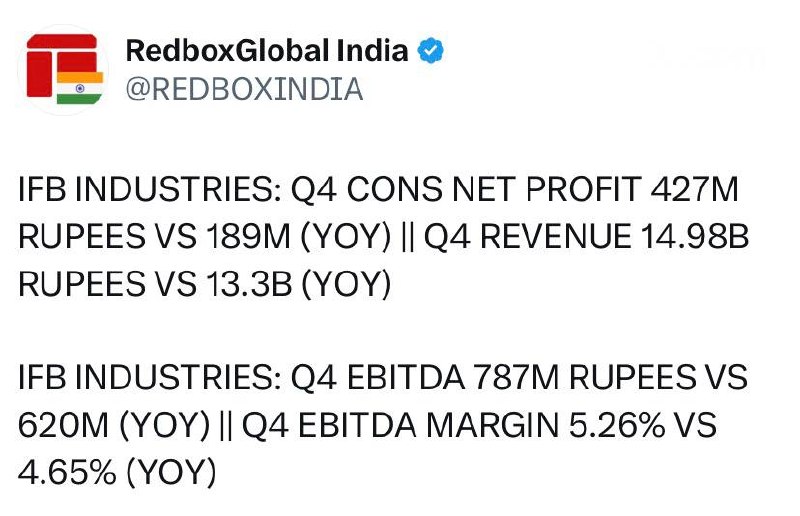Screen dimensions: 800x516
Task: Click the '427M' net profit figure
Action: pyautogui.click(x=694, y=189)
